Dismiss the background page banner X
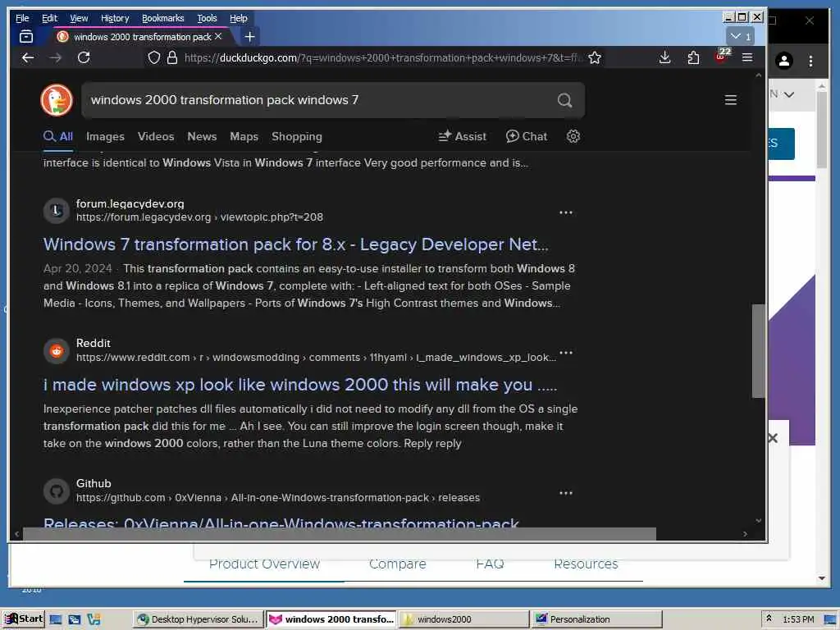 coord(773,438)
